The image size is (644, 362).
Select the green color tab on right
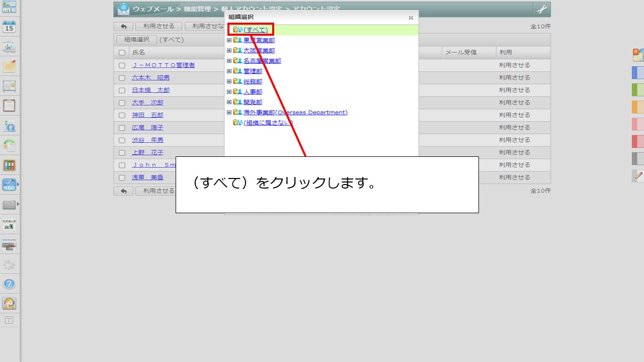(638, 90)
